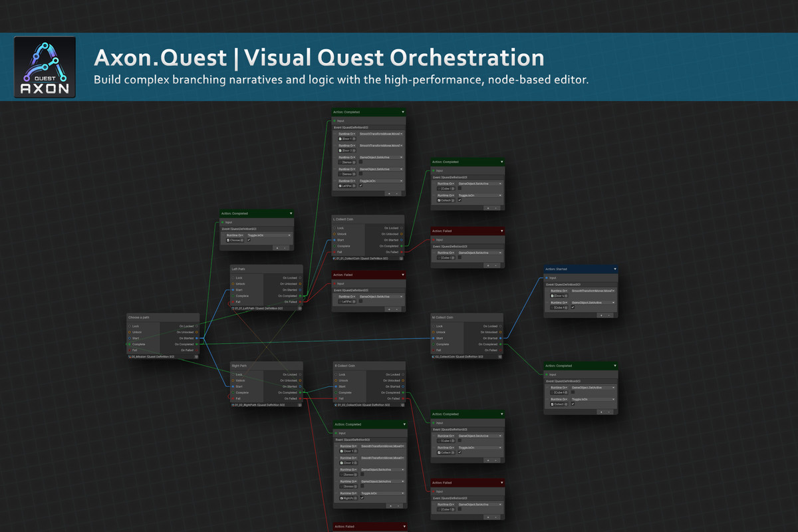Select the R Collect Coin node title
This screenshot has width=798, height=532.
(x=344, y=365)
